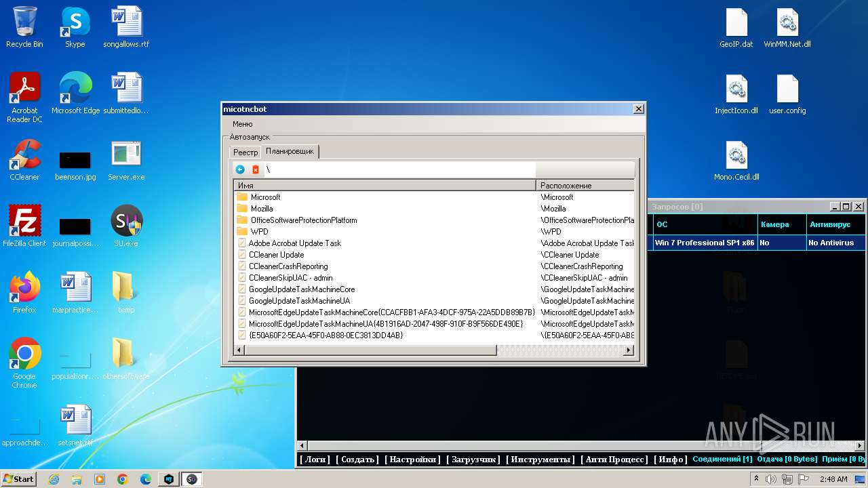Viewport: 868px width, 488px height.
Task: Click the blue back arrow in scheduler toolbar
Action: point(240,169)
